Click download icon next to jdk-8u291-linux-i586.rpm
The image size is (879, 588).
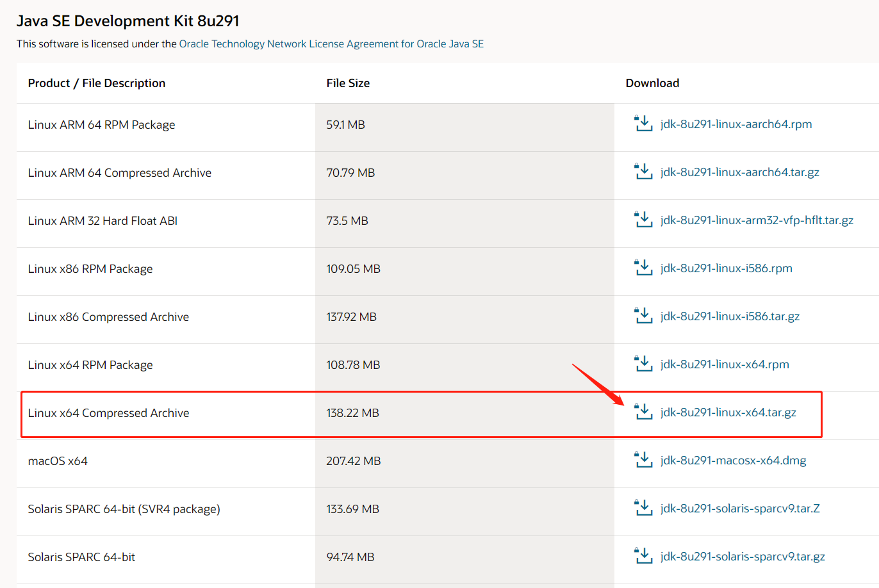643,268
